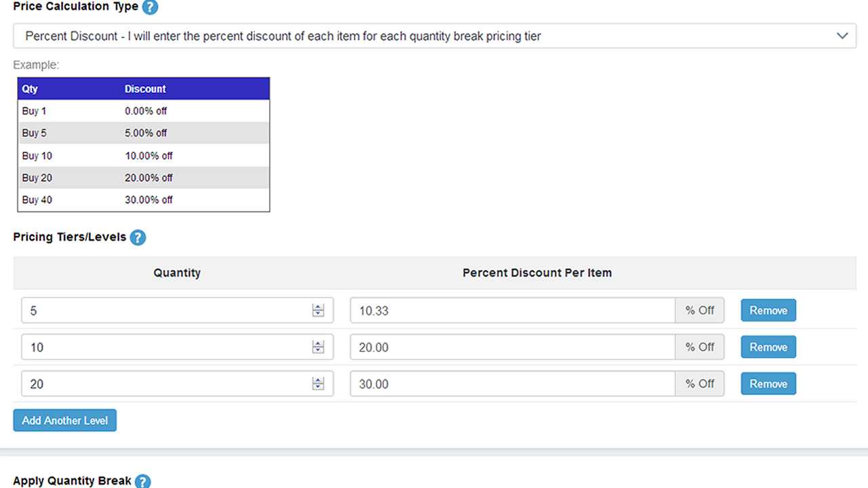Screen dimensions: 868x488
Task: Remove the quantity 5 pricing tier
Action: tap(768, 310)
